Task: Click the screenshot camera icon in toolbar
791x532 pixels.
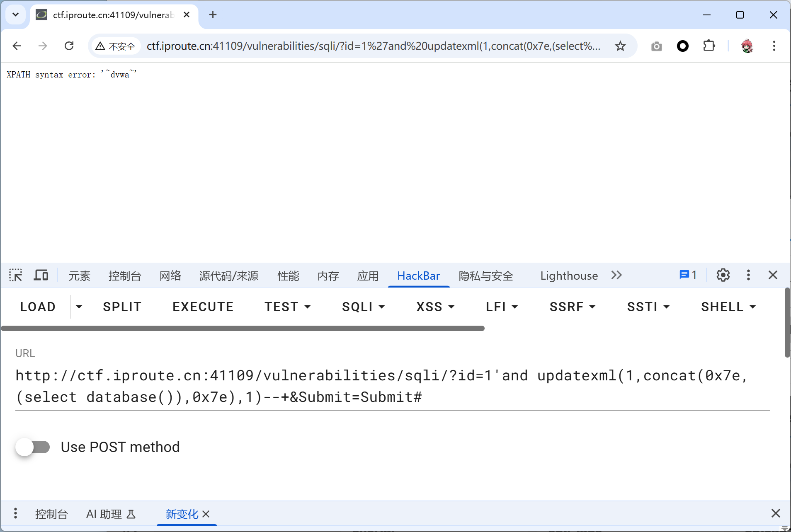Action: (x=656, y=46)
